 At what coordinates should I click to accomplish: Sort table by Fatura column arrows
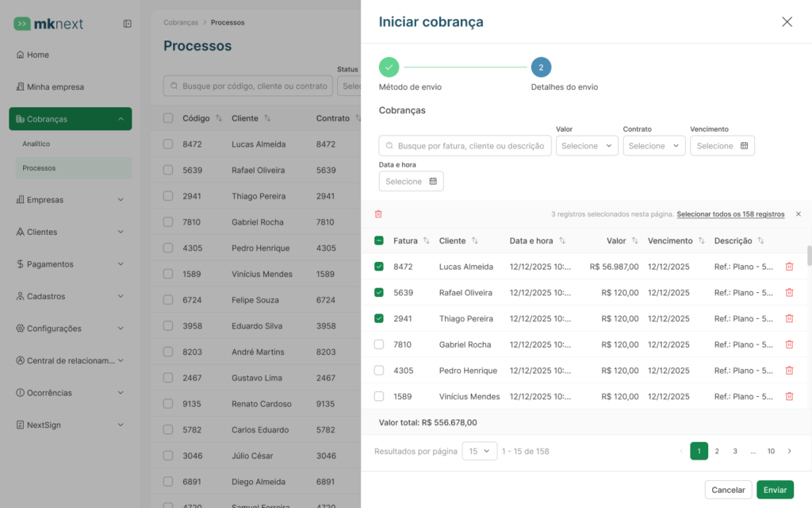pos(426,241)
